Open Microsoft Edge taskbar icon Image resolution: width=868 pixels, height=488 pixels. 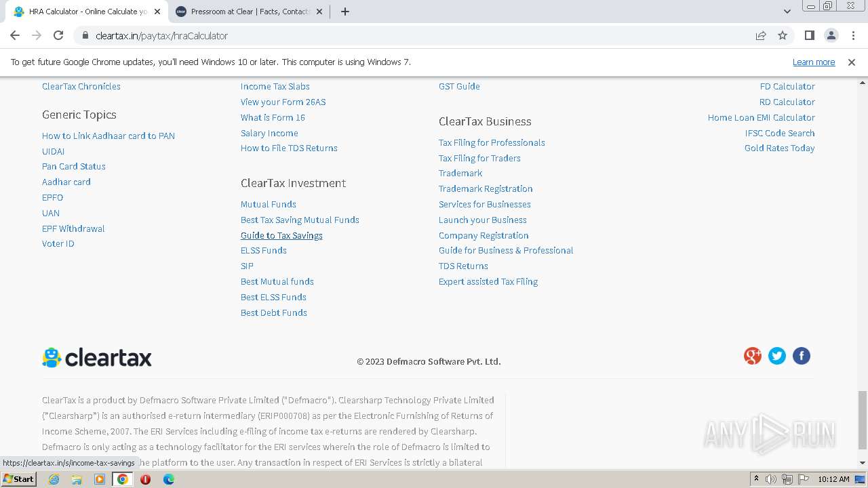pos(169,479)
